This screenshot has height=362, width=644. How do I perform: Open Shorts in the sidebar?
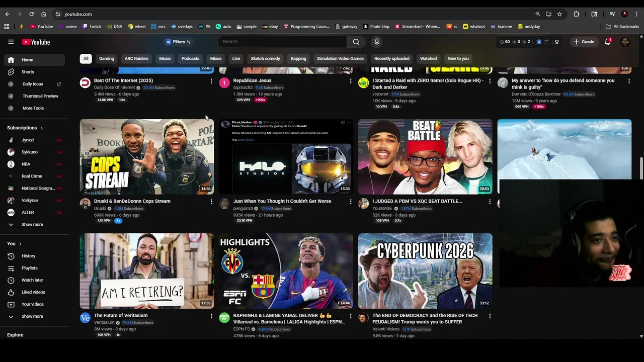click(28, 72)
